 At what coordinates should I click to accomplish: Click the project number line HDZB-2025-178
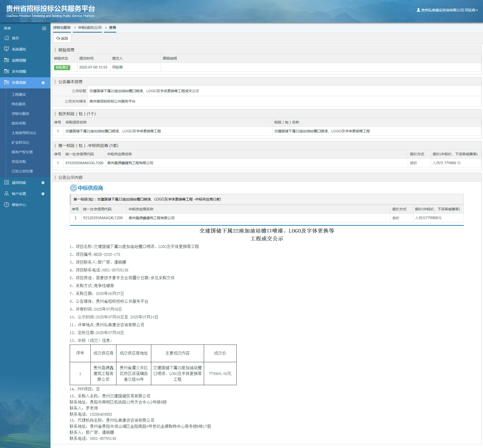[95, 254]
